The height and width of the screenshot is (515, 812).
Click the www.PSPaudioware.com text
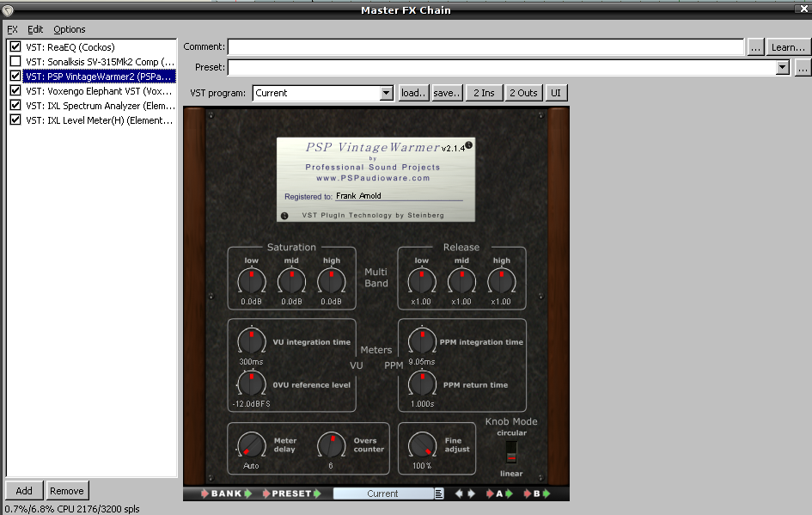[373, 178]
